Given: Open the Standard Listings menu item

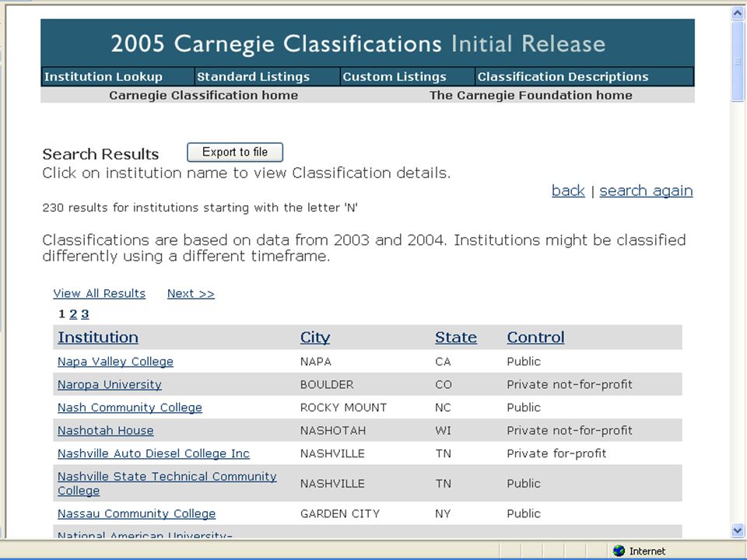Looking at the screenshot, I should (253, 77).
